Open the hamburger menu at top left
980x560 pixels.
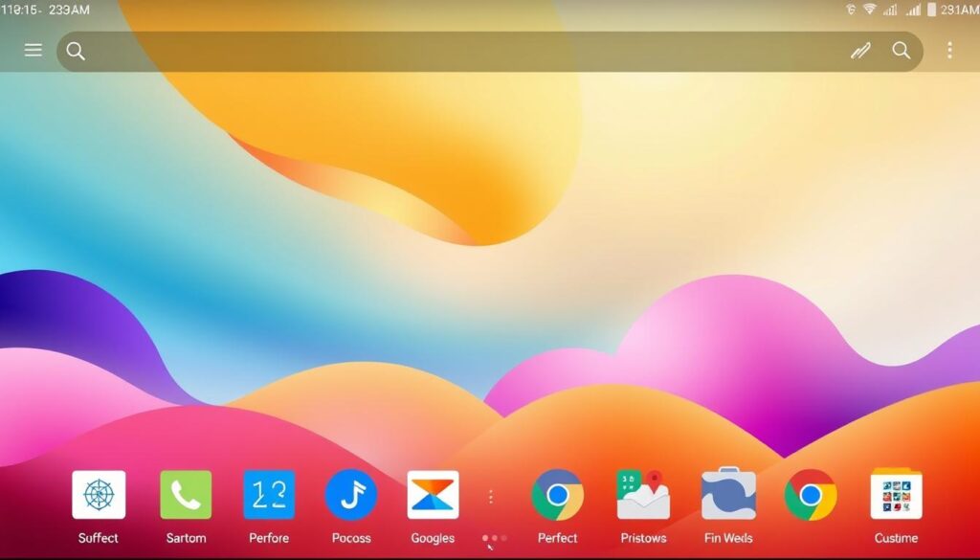[33, 51]
